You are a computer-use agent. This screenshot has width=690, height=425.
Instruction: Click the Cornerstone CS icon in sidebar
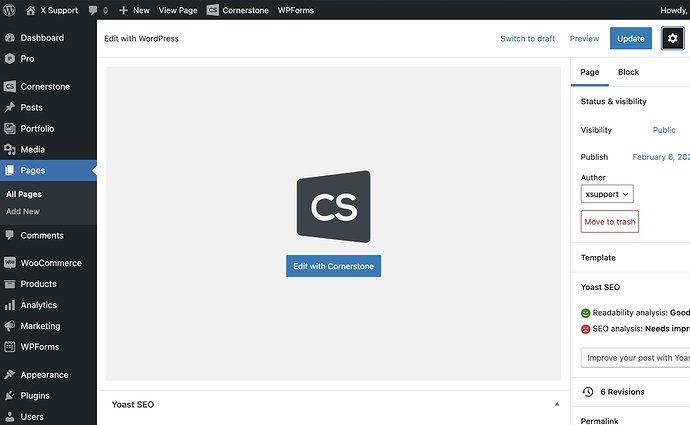pos(10,86)
